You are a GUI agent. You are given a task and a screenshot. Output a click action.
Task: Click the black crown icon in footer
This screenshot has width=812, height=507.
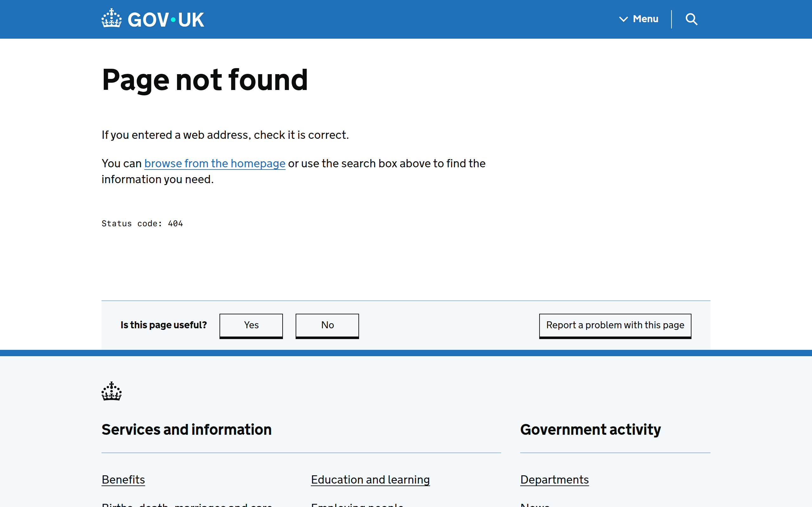(111, 391)
